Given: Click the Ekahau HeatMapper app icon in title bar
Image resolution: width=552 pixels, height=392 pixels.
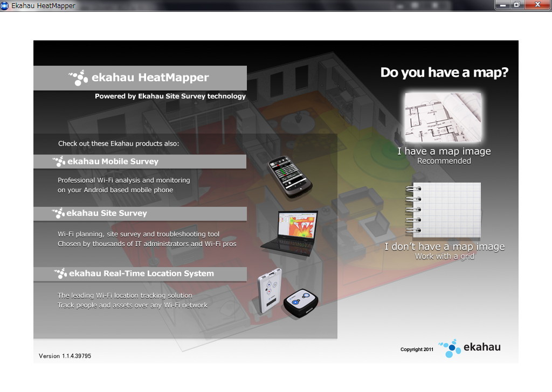Looking at the screenshot, I should coord(4,5).
